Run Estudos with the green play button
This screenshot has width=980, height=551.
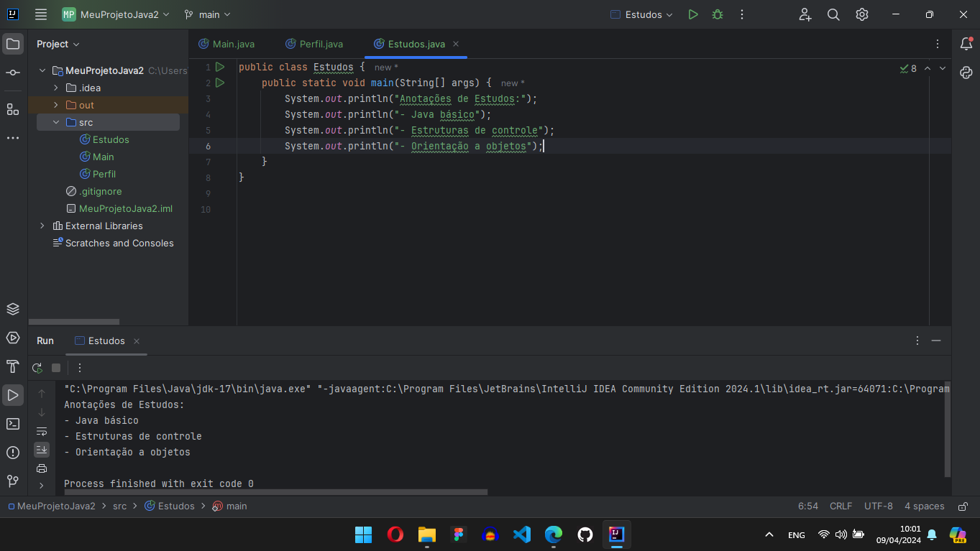tap(693, 14)
